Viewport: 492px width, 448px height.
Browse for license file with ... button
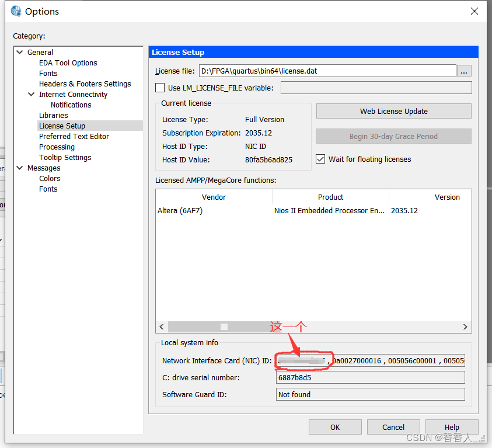[x=464, y=71]
